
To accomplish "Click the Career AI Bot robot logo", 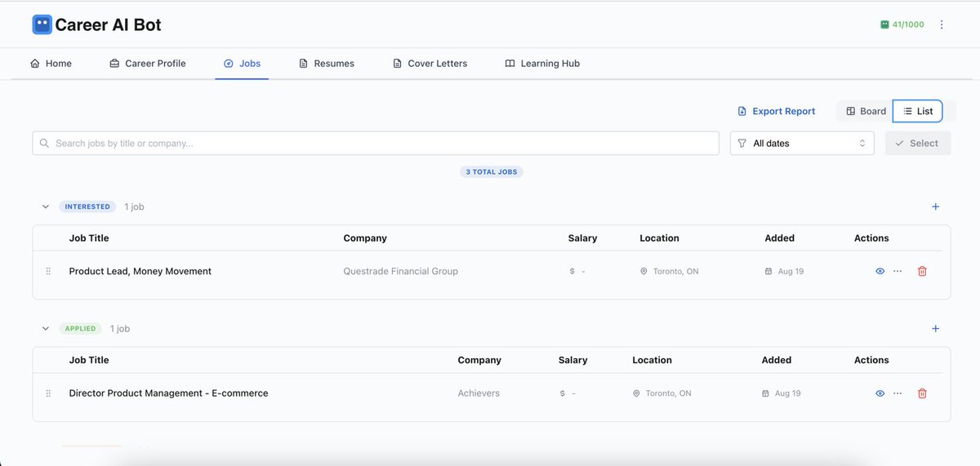I will [42, 24].
